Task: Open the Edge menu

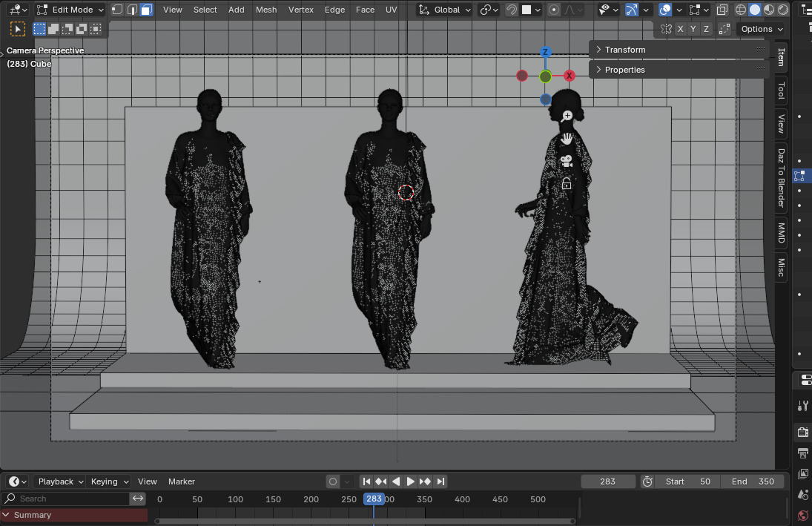Action: 334,10
